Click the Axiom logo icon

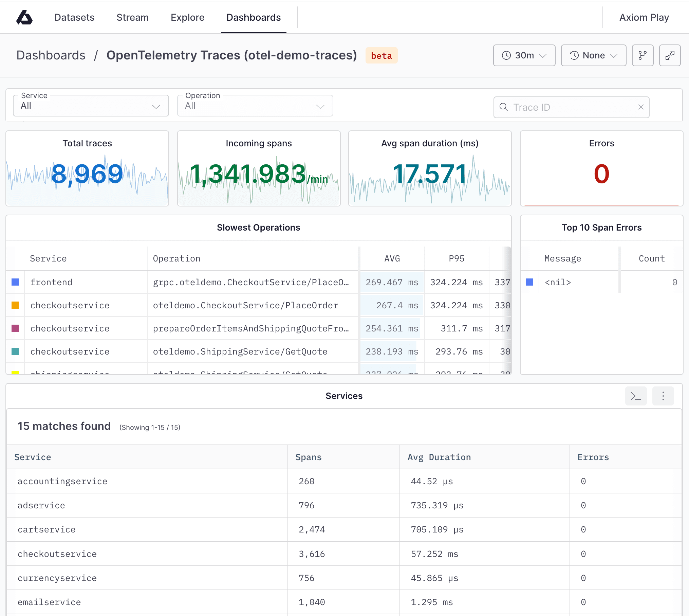pyautogui.click(x=24, y=17)
